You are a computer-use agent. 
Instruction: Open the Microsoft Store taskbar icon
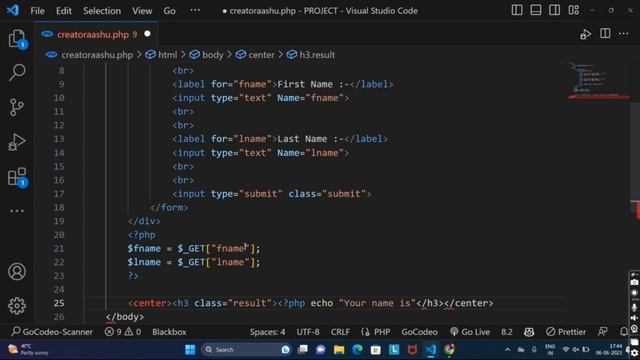(376, 349)
